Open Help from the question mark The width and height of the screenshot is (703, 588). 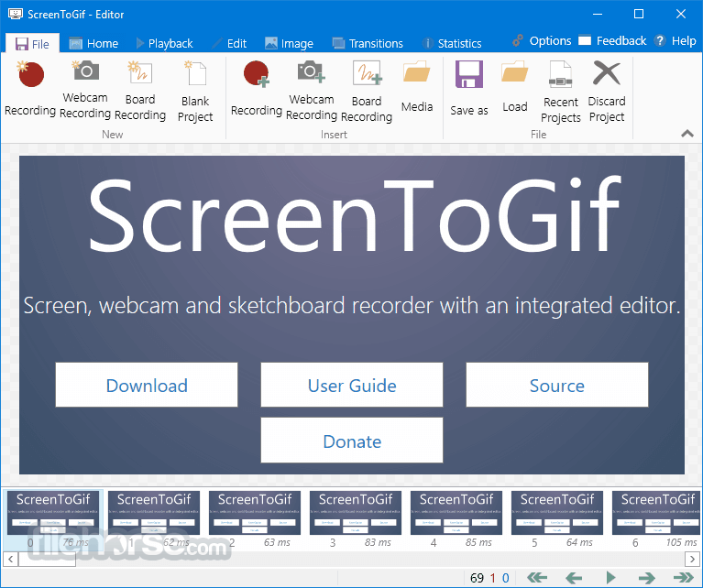(x=676, y=41)
